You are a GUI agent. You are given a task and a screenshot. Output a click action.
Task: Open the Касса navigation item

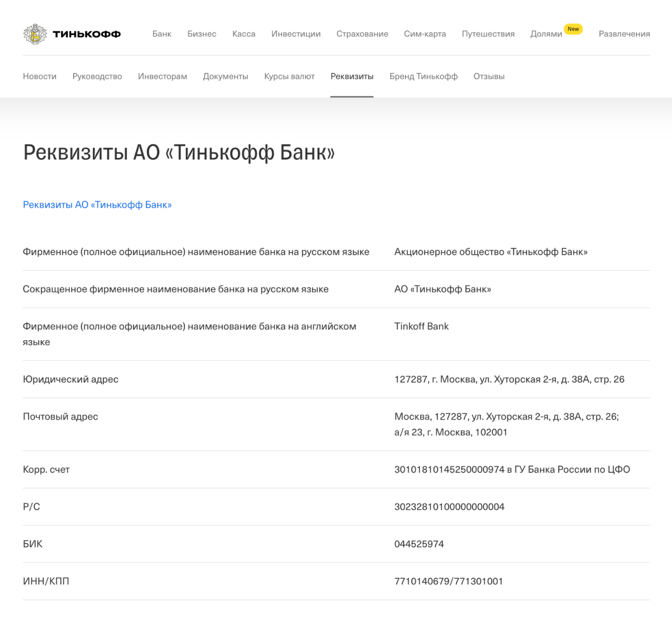tap(244, 34)
